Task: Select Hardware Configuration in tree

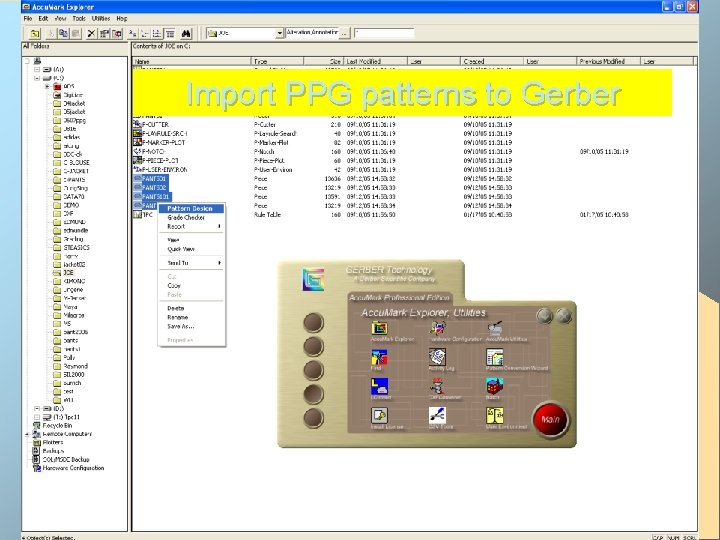Action: tap(69, 468)
